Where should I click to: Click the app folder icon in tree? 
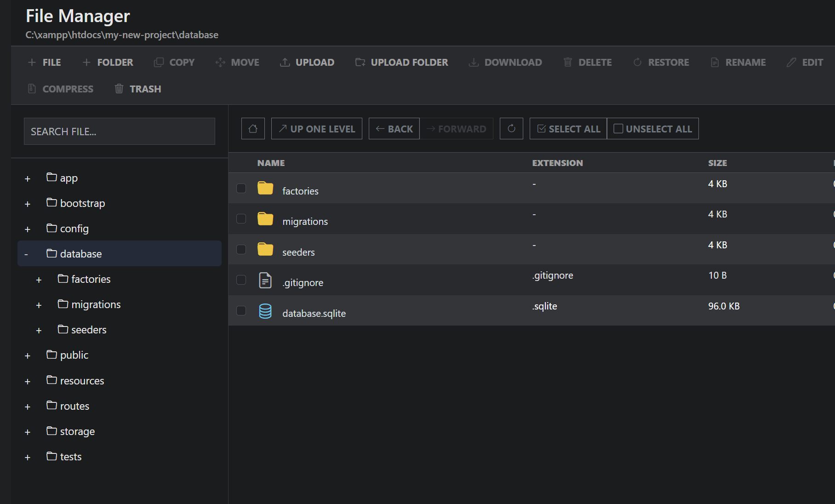point(52,177)
